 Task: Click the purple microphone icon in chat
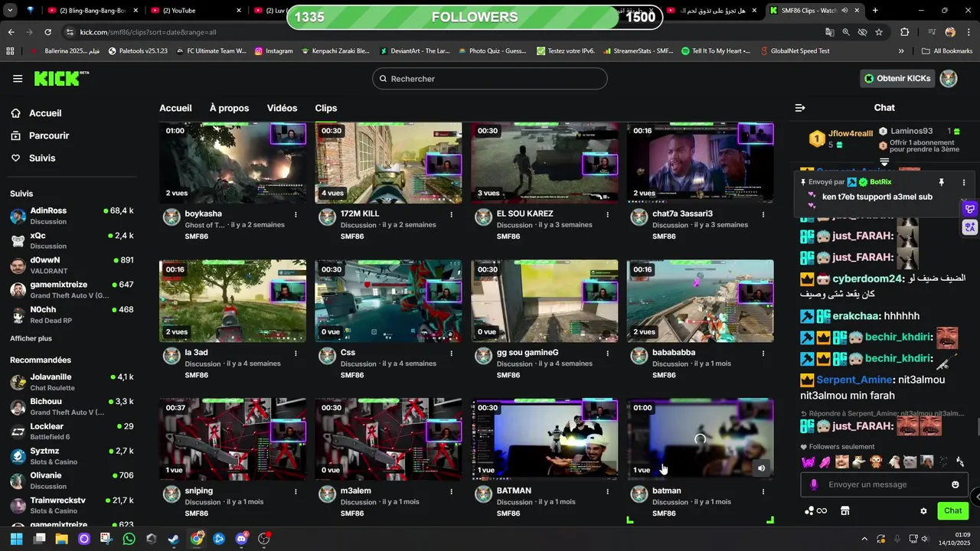tap(814, 484)
